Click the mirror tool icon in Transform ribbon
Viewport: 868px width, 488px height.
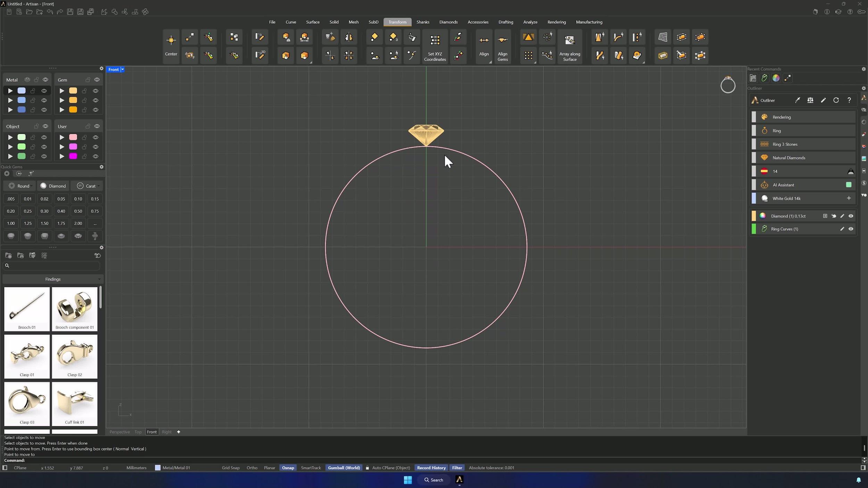click(x=349, y=37)
